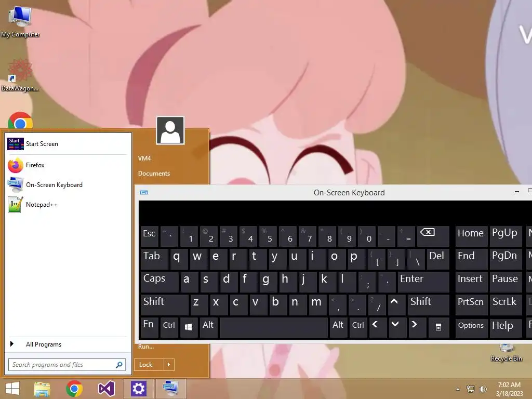Open Documents from Start menu

[154, 174]
